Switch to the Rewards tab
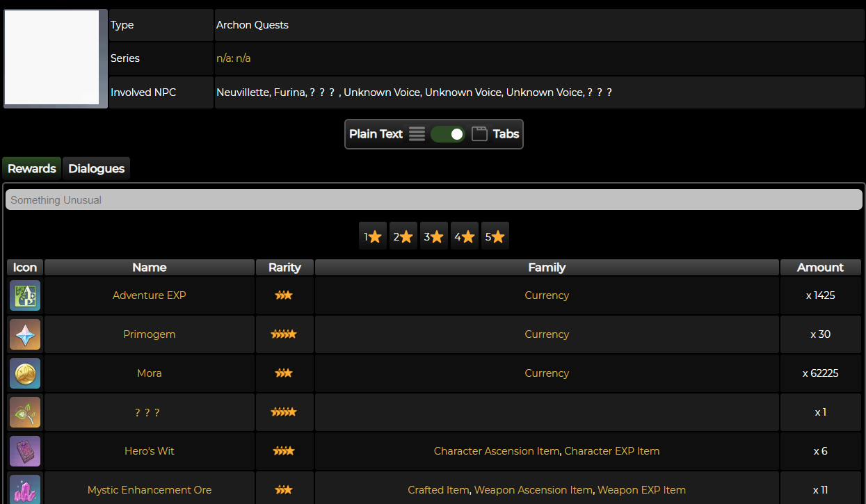Screen dimensions: 866x504 pos(32,169)
